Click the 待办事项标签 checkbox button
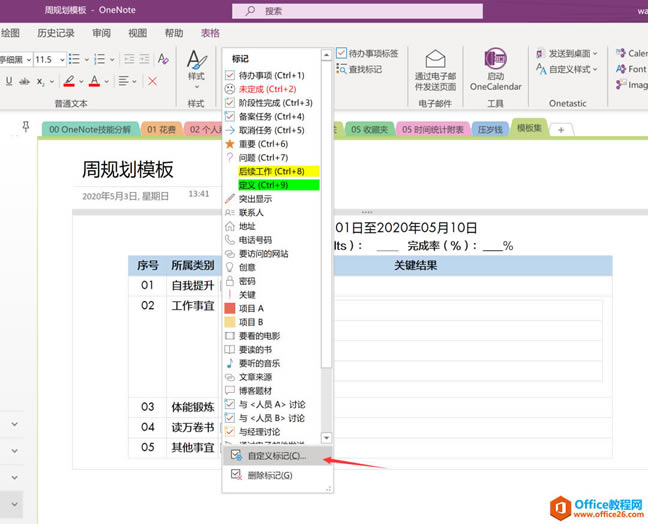Viewport: 648px width, 524px height. tap(367, 53)
